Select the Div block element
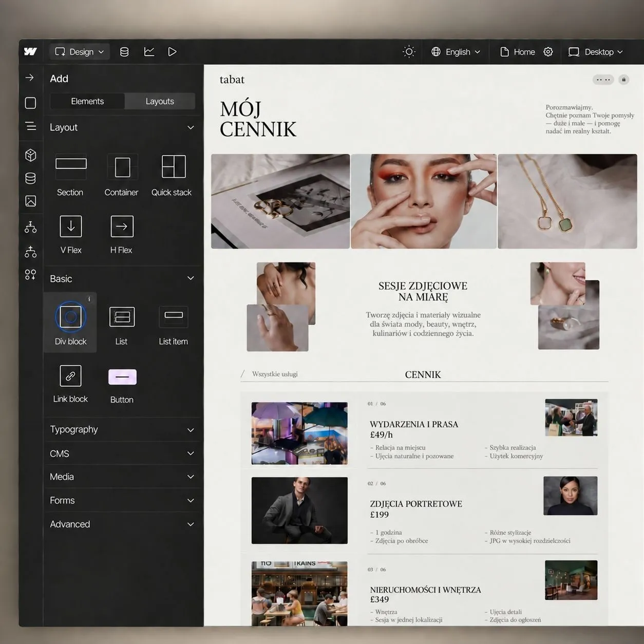Viewport: 644px width, 644px height. pyautogui.click(x=70, y=323)
